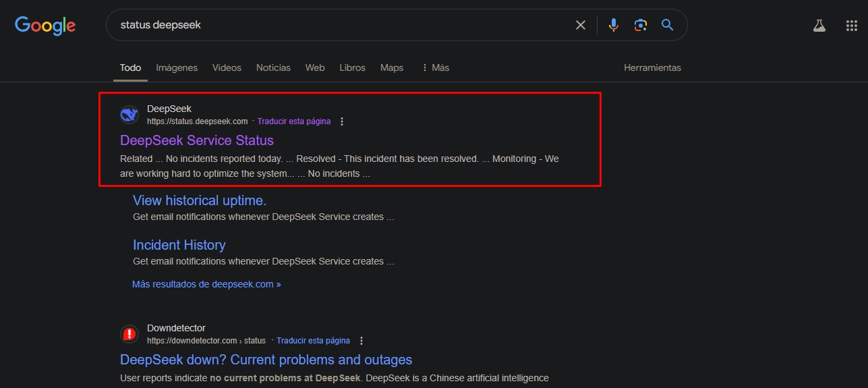The image size is (868, 388).
Task: Expand the Más filters menu
Action: tap(436, 67)
